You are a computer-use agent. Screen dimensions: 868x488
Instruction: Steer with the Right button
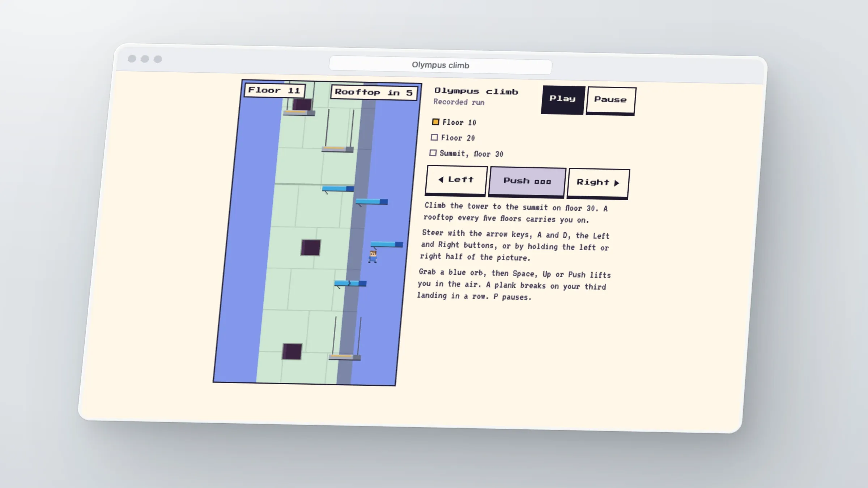(598, 183)
